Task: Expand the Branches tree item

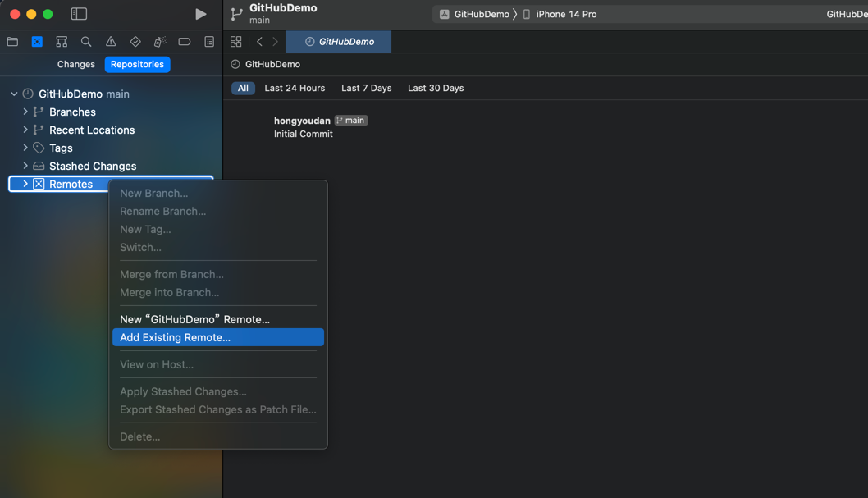Action: pos(25,112)
